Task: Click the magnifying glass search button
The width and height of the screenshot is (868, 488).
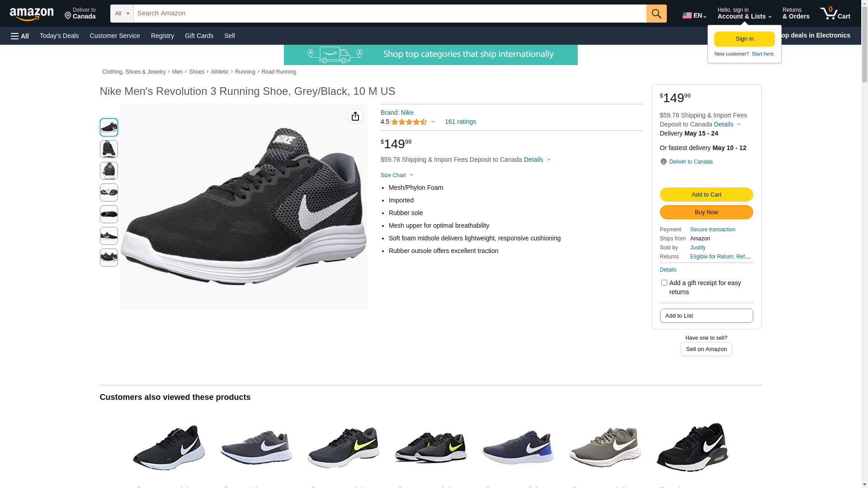Action: click(656, 14)
